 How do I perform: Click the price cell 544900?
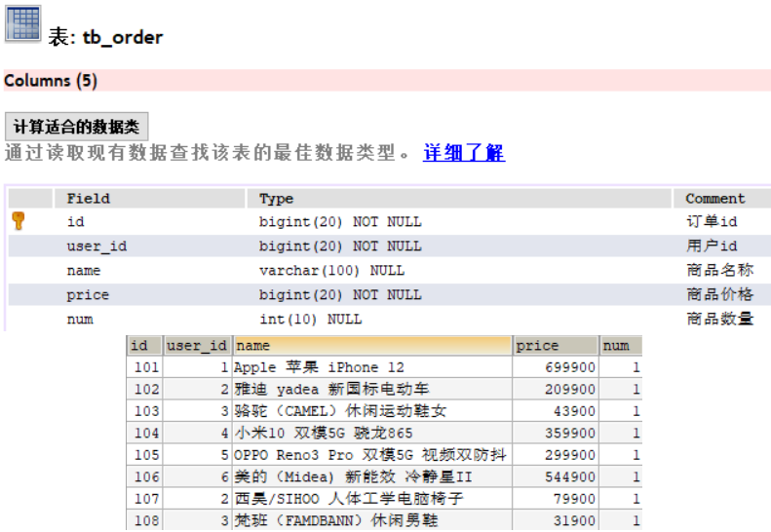[x=556, y=476]
